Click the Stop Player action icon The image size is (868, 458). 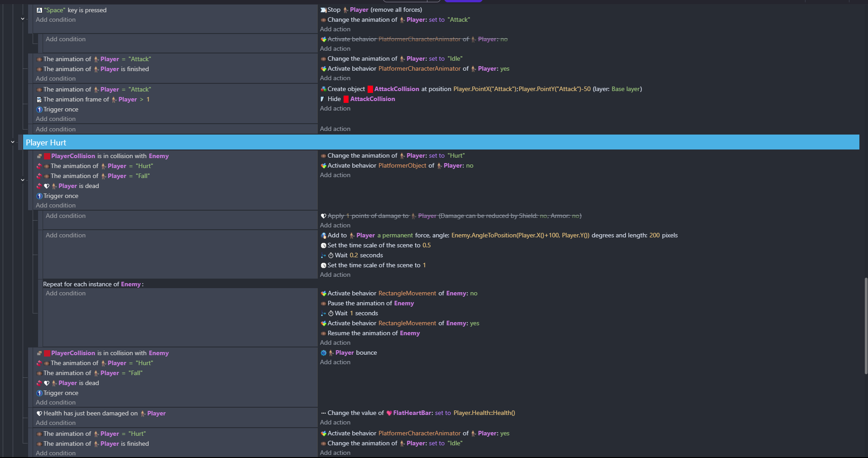coord(323,10)
